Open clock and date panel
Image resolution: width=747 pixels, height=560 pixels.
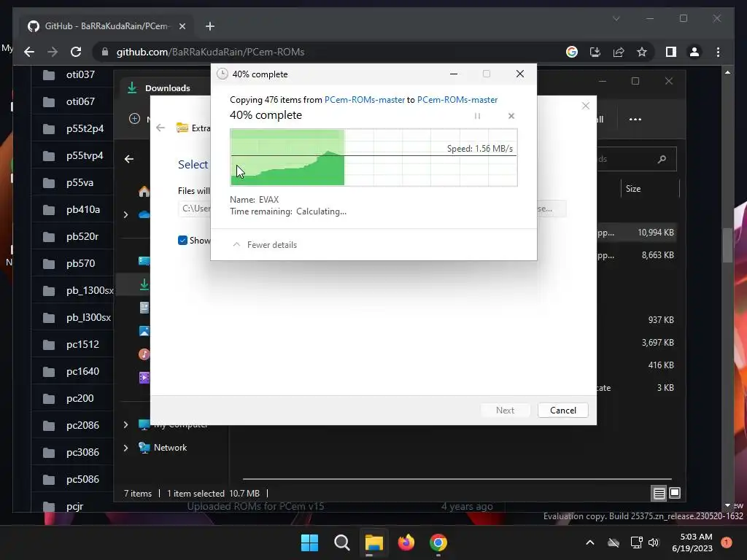pos(692,542)
